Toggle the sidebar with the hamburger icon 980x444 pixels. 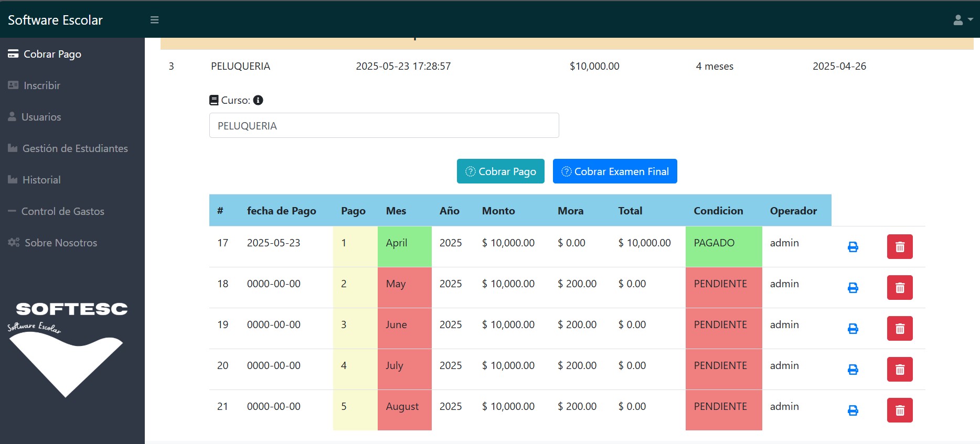pos(154,20)
